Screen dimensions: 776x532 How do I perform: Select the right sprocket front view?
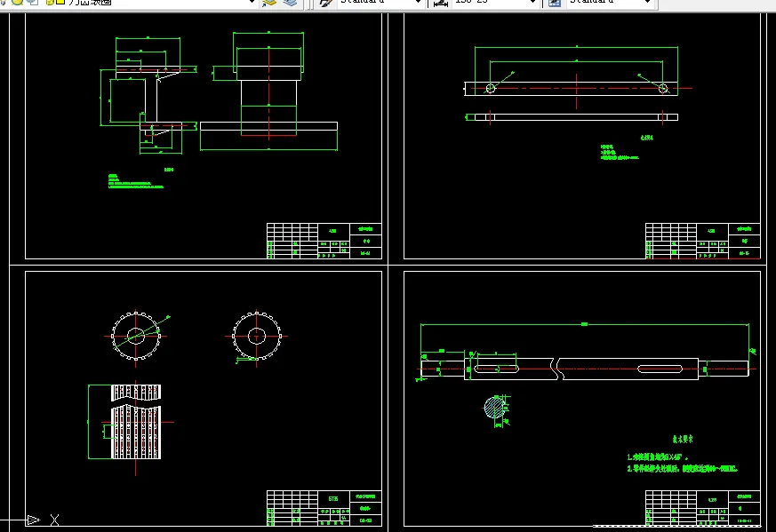point(256,337)
